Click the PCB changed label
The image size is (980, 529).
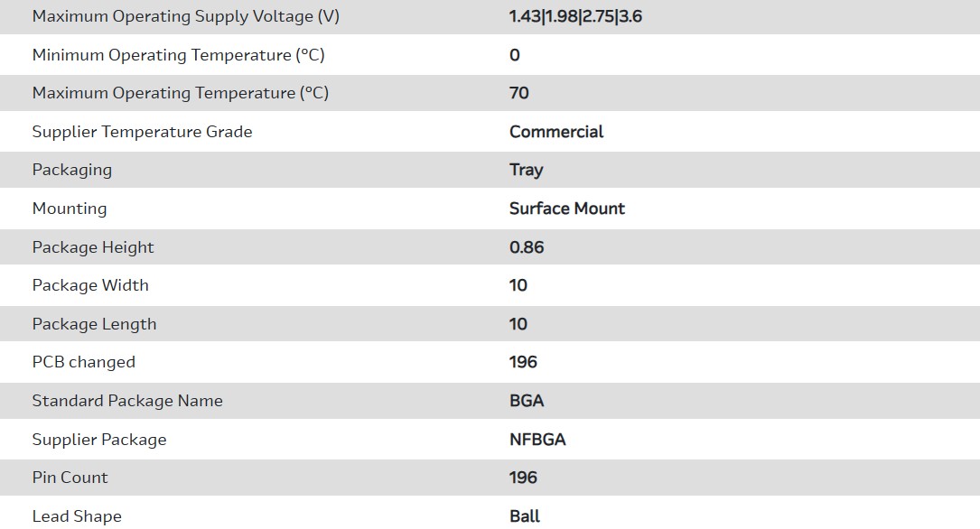pyautogui.click(x=83, y=362)
